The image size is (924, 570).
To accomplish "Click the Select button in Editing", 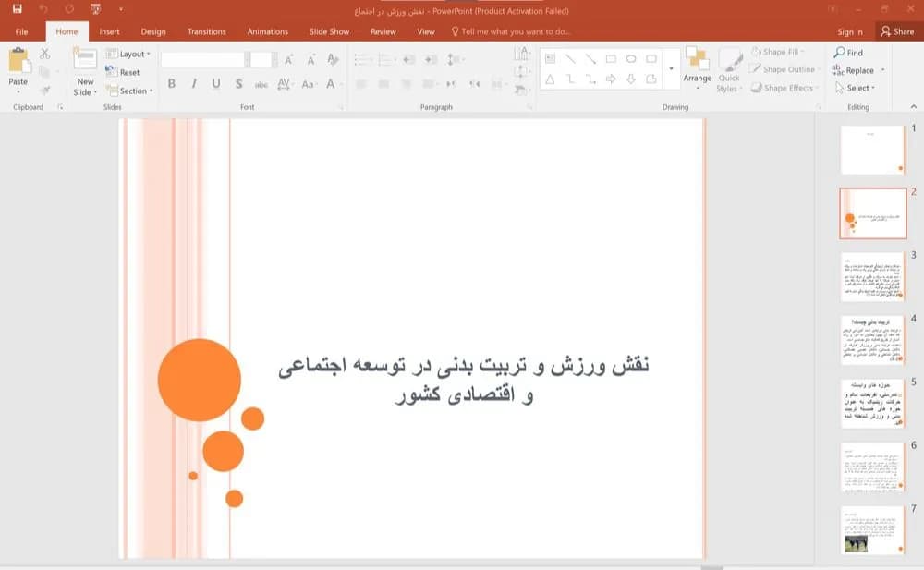I will coord(855,88).
